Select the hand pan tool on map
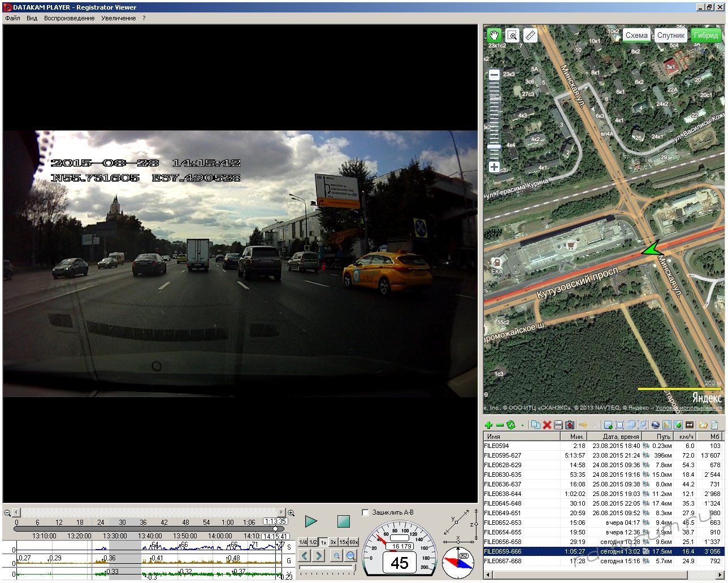This screenshot has height=583, width=728. click(x=495, y=35)
